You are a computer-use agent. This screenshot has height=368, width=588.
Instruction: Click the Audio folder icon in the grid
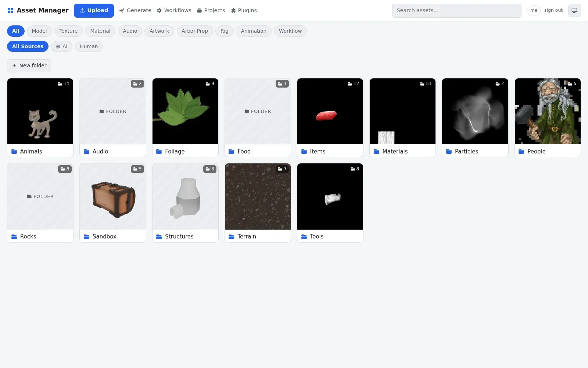coord(87,151)
